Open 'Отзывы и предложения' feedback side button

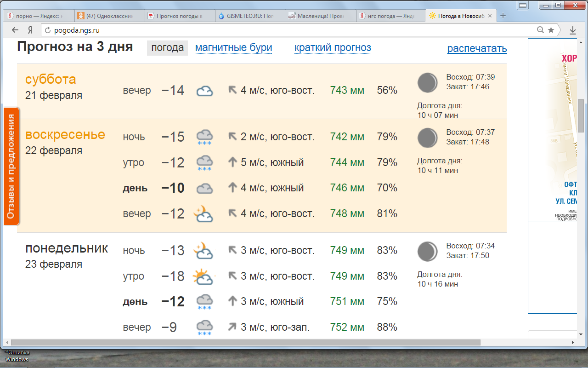click(x=11, y=166)
